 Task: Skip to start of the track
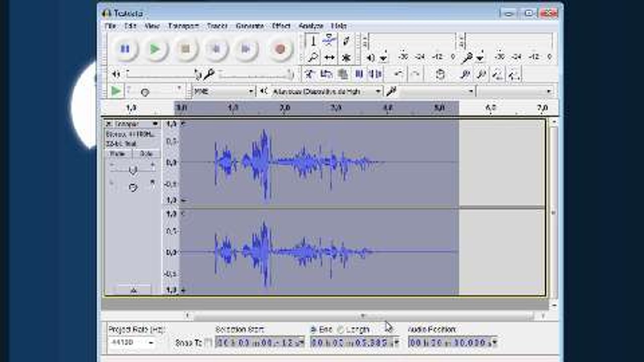coord(215,49)
